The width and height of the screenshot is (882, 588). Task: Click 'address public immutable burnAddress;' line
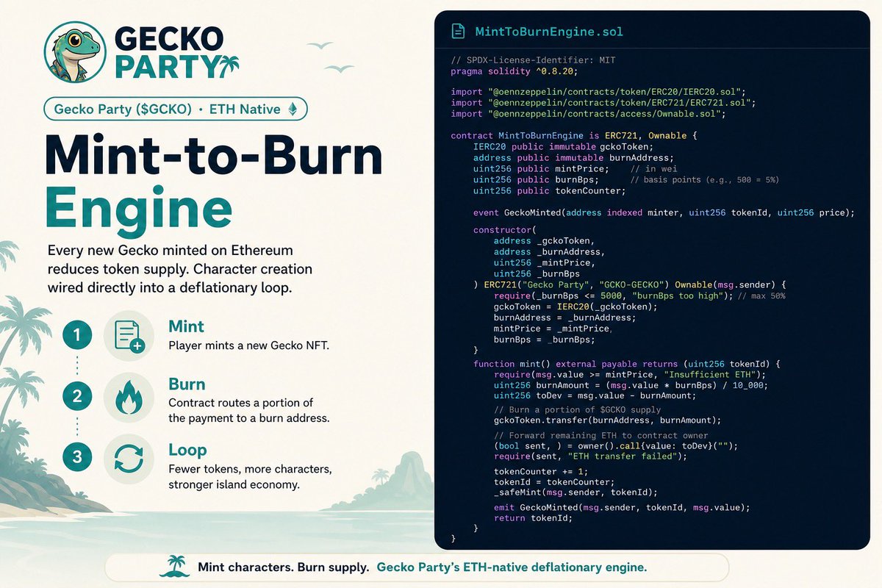[573, 157]
